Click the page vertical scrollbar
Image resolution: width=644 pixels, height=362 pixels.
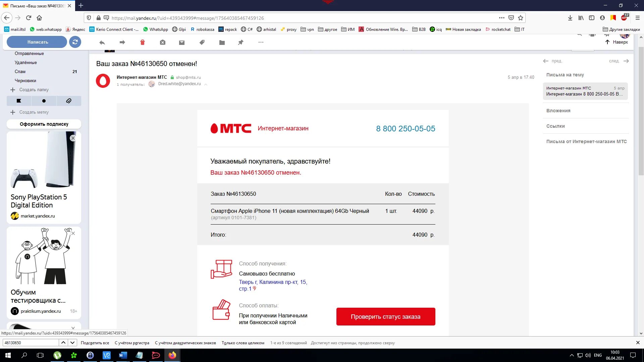[641, 111]
